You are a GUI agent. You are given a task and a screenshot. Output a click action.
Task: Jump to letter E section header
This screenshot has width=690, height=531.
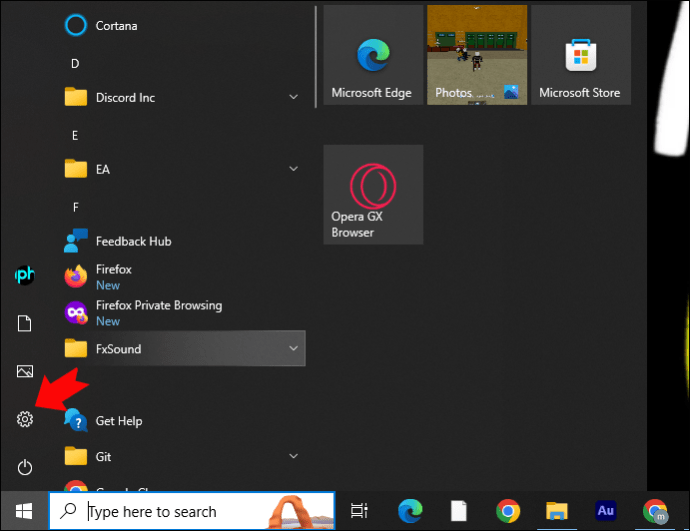click(75, 135)
